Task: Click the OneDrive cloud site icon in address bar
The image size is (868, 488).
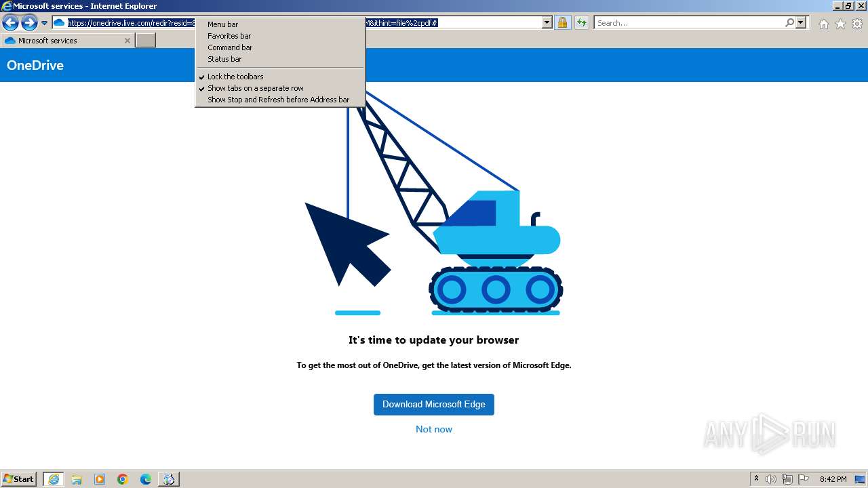Action: click(x=59, y=22)
